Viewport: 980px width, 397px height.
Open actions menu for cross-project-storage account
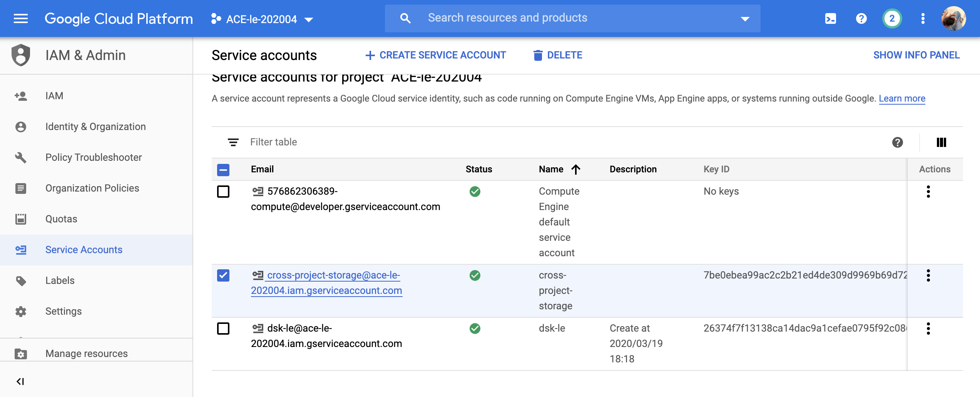click(928, 275)
